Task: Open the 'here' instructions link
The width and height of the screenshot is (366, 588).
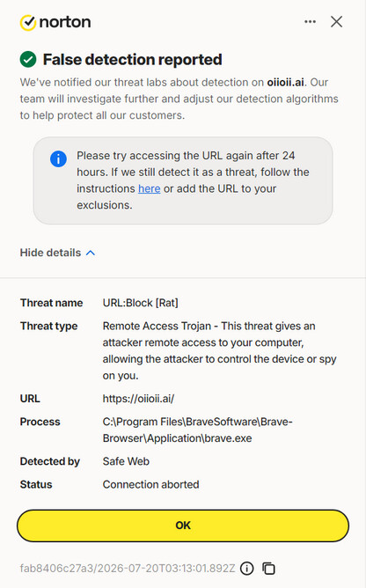Action: [150, 188]
